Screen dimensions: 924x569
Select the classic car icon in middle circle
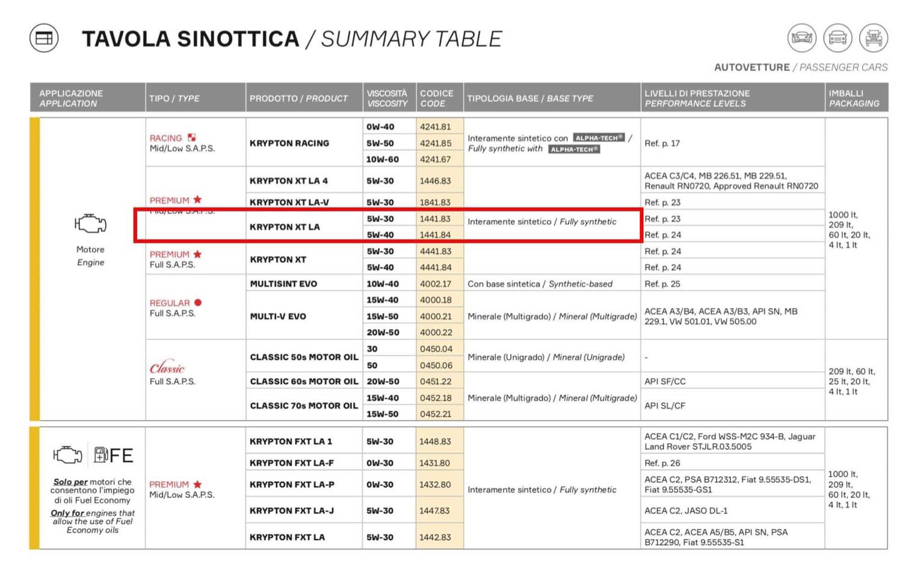point(837,38)
